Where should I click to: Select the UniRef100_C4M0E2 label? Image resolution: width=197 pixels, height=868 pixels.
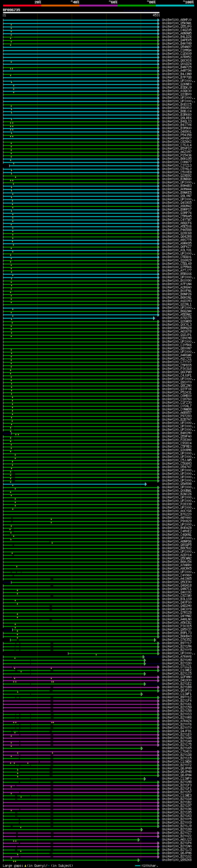click(176, 531)
